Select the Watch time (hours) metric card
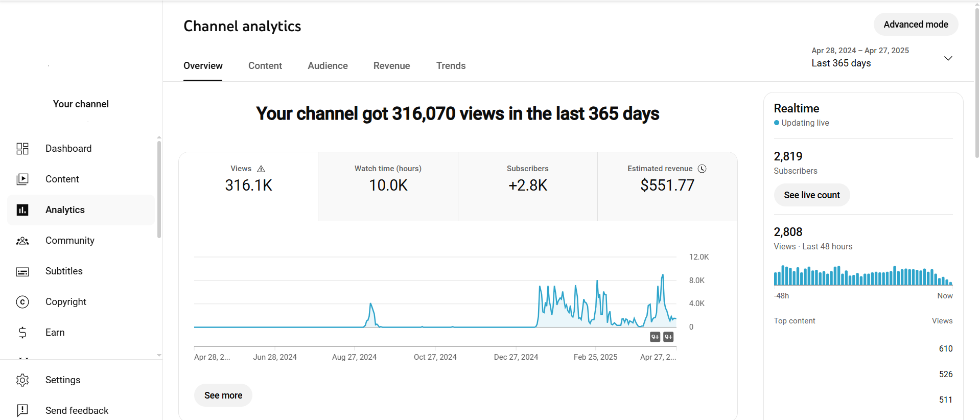980x420 pixels. (x=388, y=186)
